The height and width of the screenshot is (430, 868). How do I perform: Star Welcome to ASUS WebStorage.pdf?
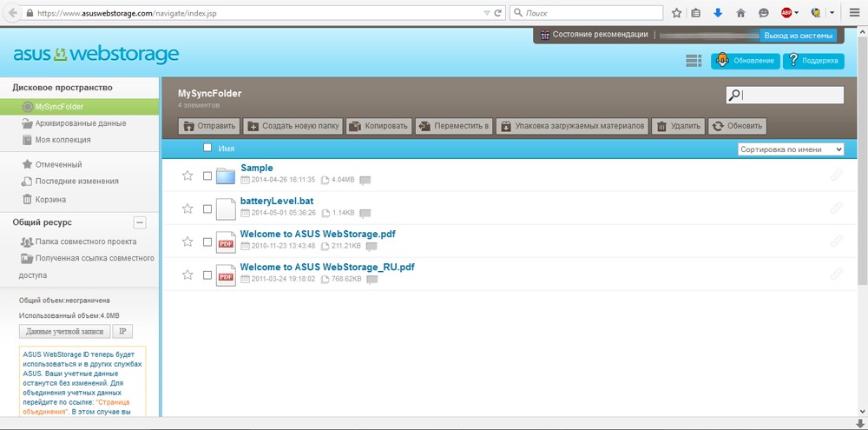pos(187,241)
